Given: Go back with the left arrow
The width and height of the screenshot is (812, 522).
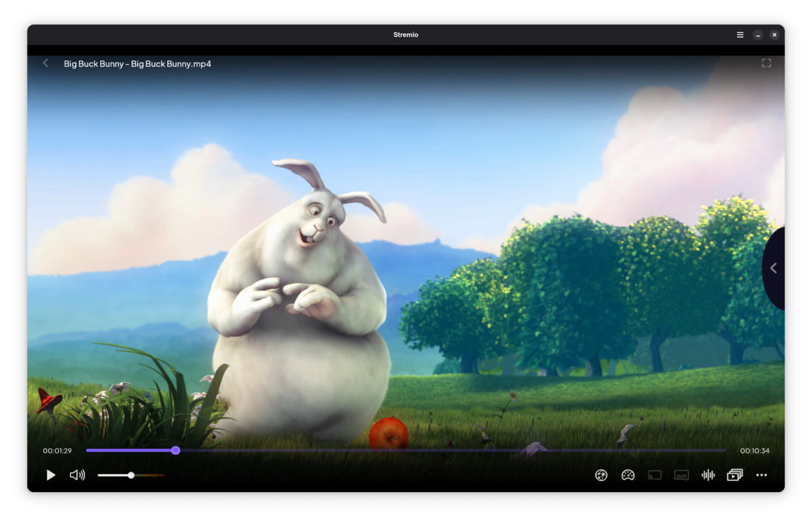Looking at the screenshot, I should click(x=46, y=63).
